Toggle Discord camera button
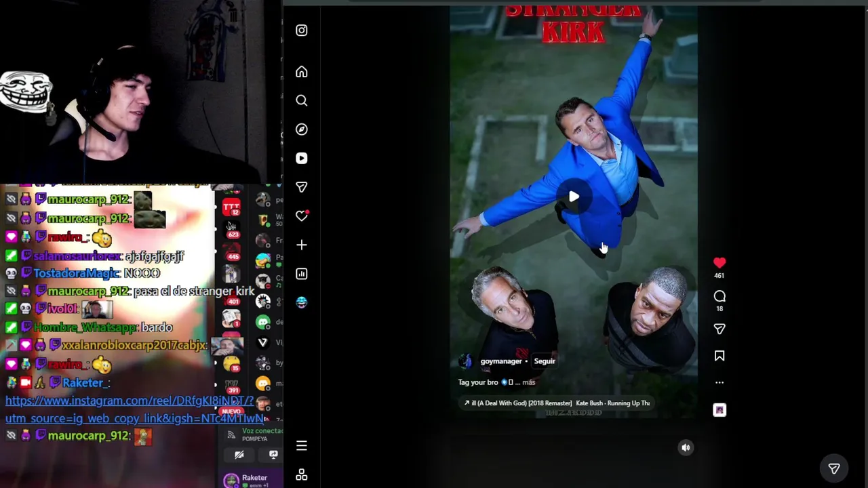 (239, 455)
